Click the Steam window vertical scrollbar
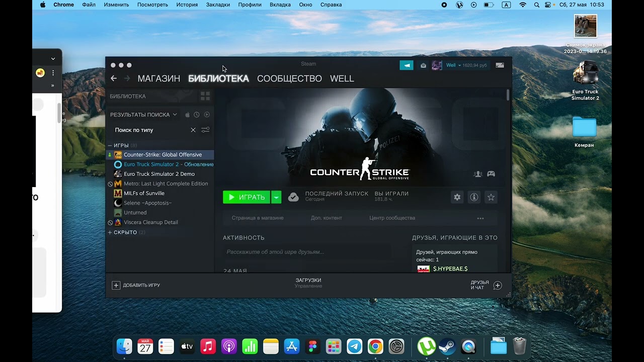Image resolution: width=644 pixels, height=362 pixels. 508,95
